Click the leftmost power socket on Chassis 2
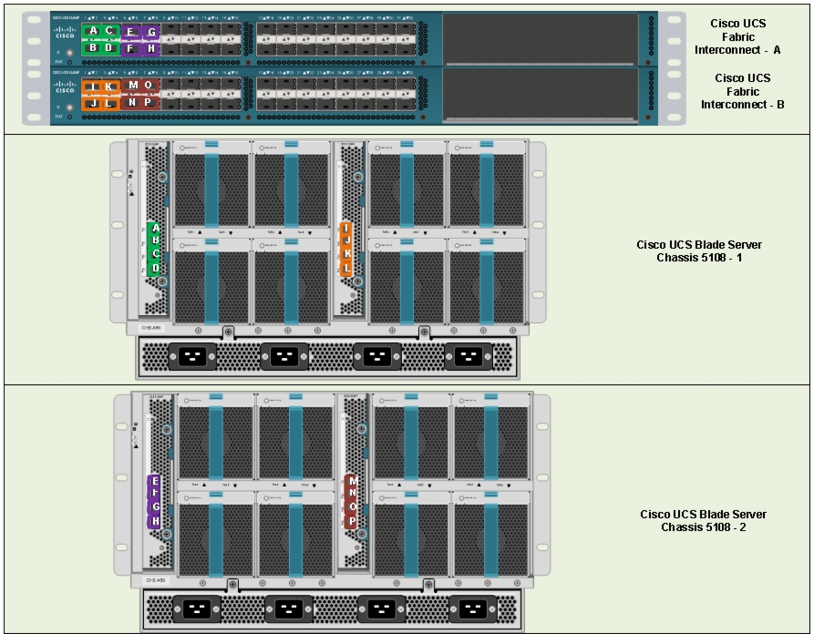 [x=196, y=608]
